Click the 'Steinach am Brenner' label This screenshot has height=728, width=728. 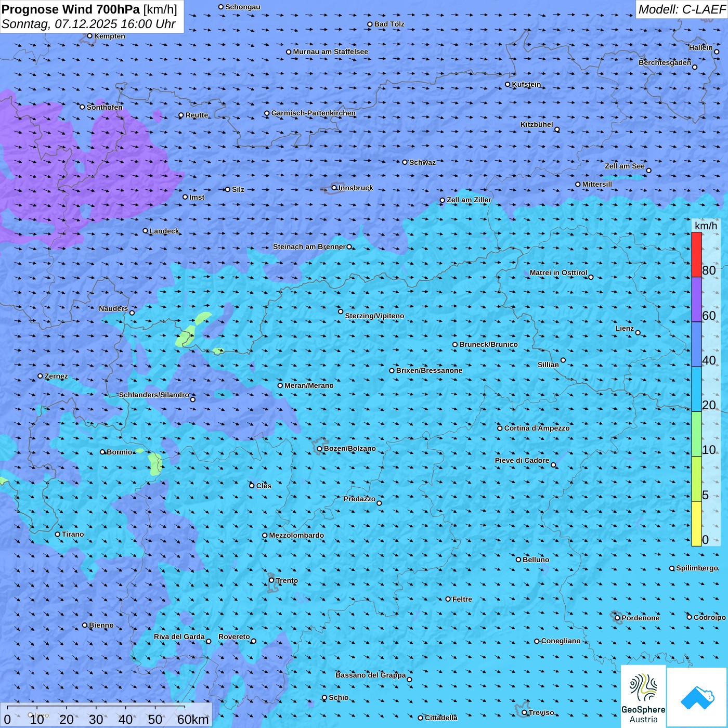coord(309,246)
